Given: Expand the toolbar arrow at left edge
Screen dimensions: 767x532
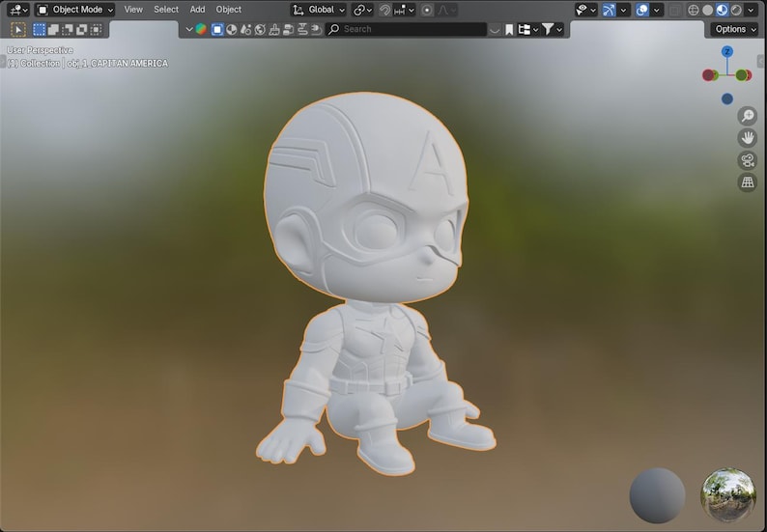Looking at the screenshot, I should click(x=3, y=61).
